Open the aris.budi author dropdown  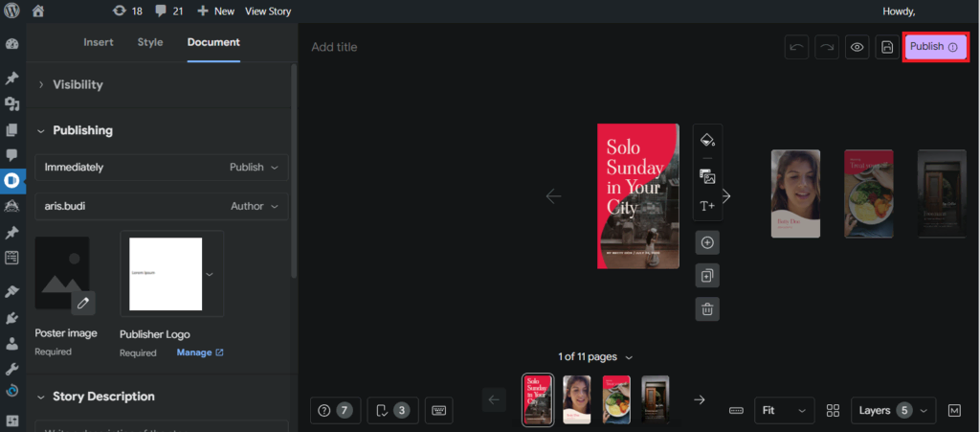click(161, 206)
